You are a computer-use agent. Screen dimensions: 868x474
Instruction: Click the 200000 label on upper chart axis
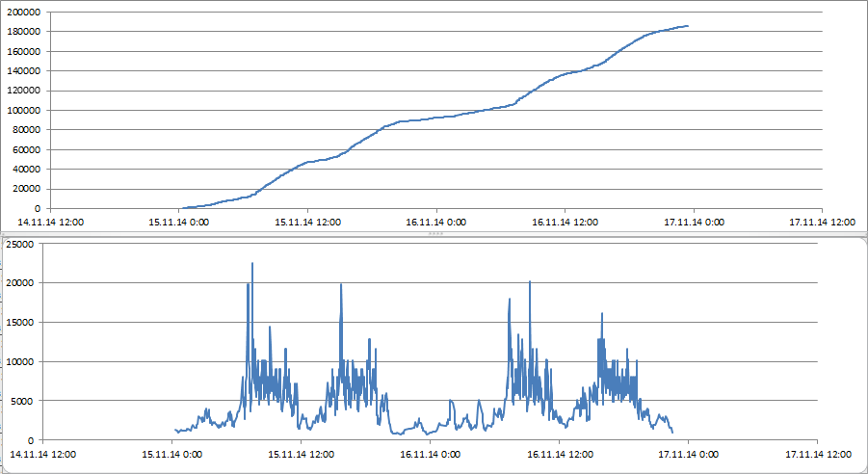[23, 12]
